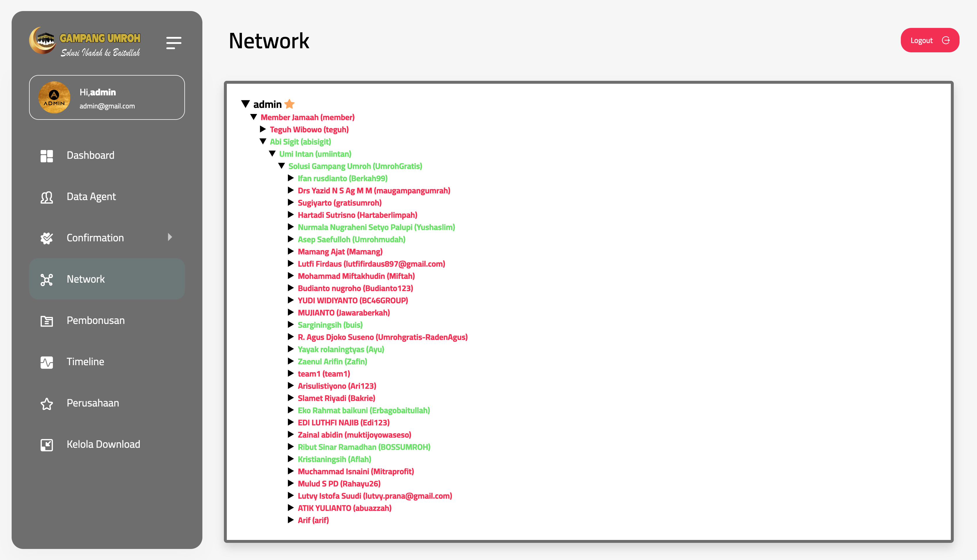Click team1 (team1) entry
The width and height of the screenshot is (977, 560).
(x=324, y=374)
